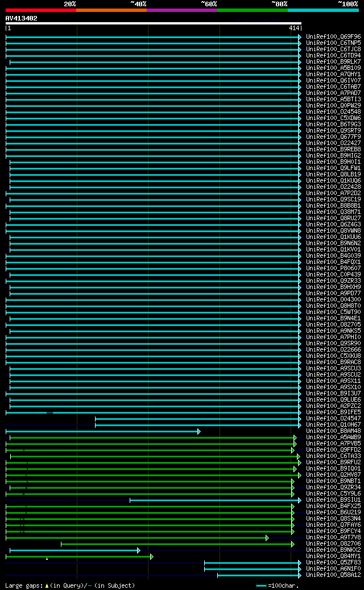
Task: Select the UniRef100_A9SCU3 label
Action: coord(333,368)
